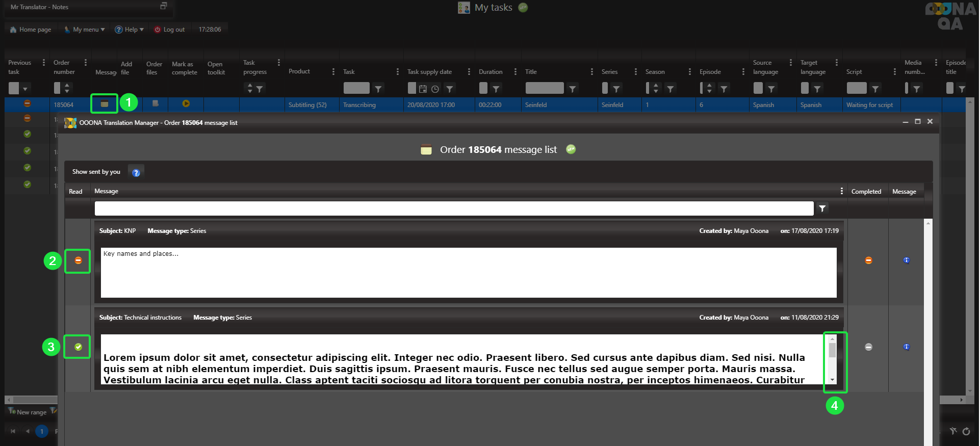Toggle completed status for the KNP message
The image size is (980, 446).
click(868, 260)
